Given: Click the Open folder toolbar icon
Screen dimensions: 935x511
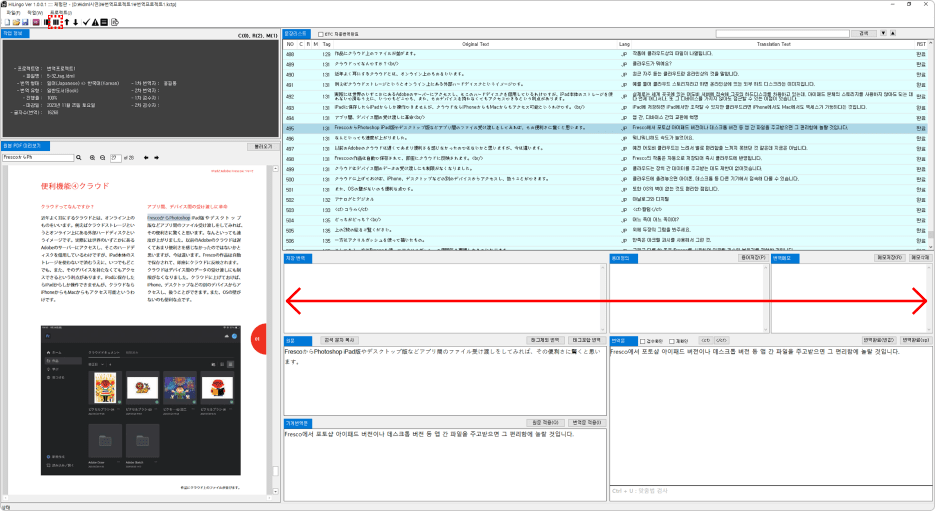Looking at the screenshot, I should pos(16,22).
